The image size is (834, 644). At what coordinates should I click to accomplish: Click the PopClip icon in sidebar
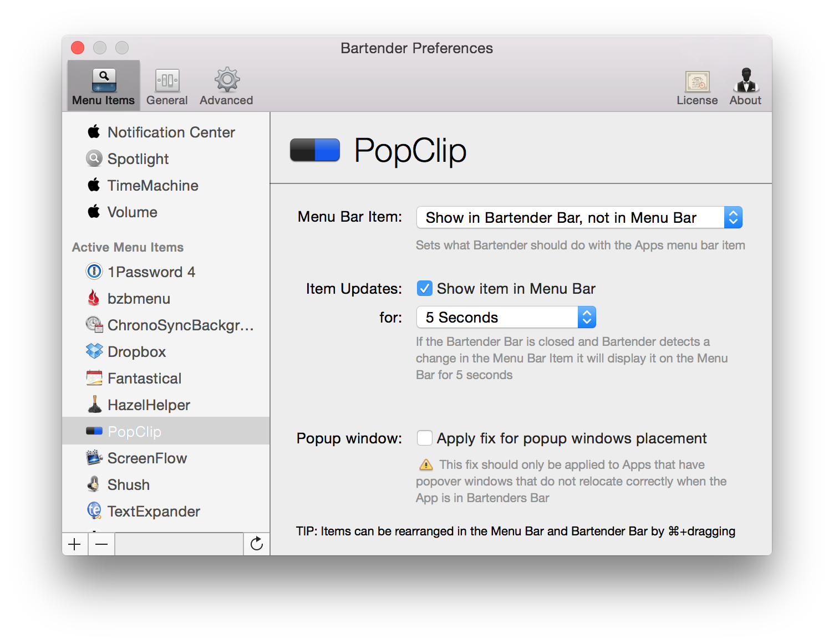click(94, 431)
